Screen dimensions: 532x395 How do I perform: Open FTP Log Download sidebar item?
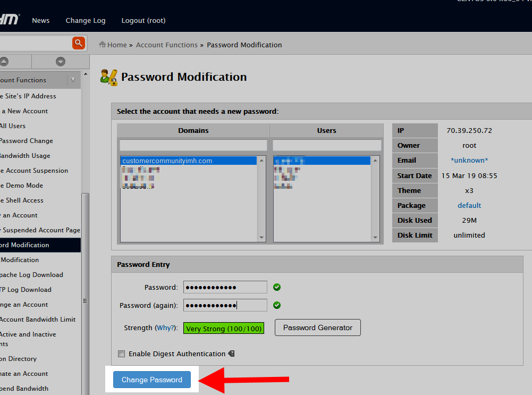tap(26, 289)
